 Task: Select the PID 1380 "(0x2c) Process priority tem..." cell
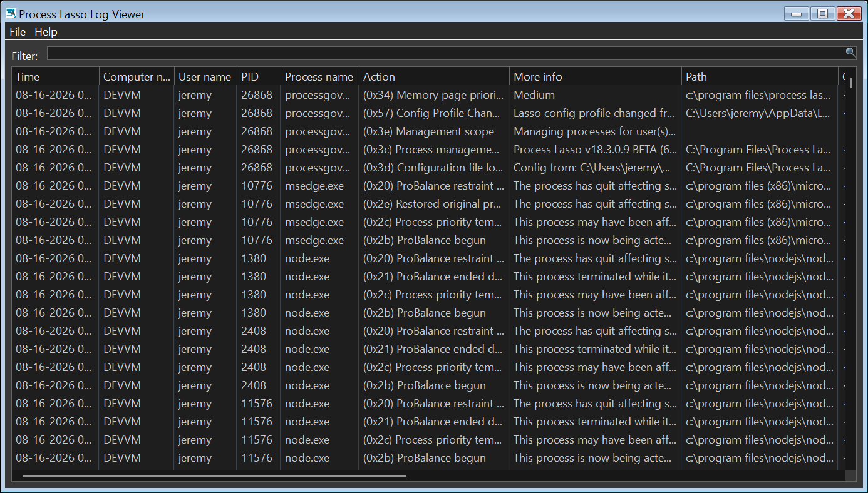[x=433, y=295]
